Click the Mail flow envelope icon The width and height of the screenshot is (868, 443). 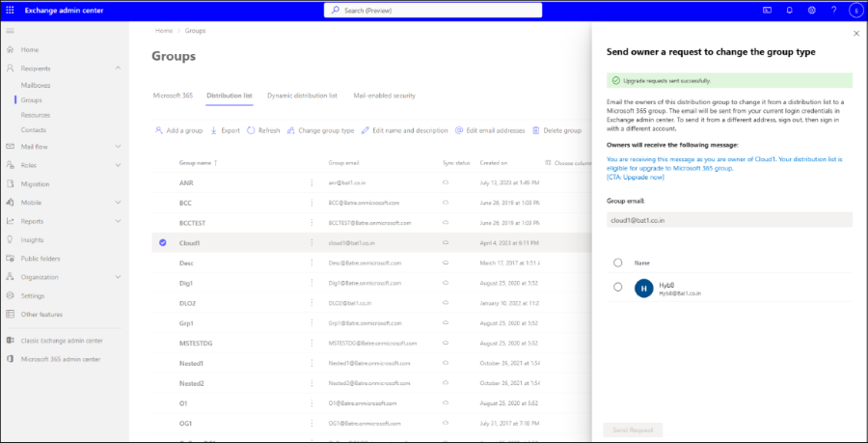[10, 147]
